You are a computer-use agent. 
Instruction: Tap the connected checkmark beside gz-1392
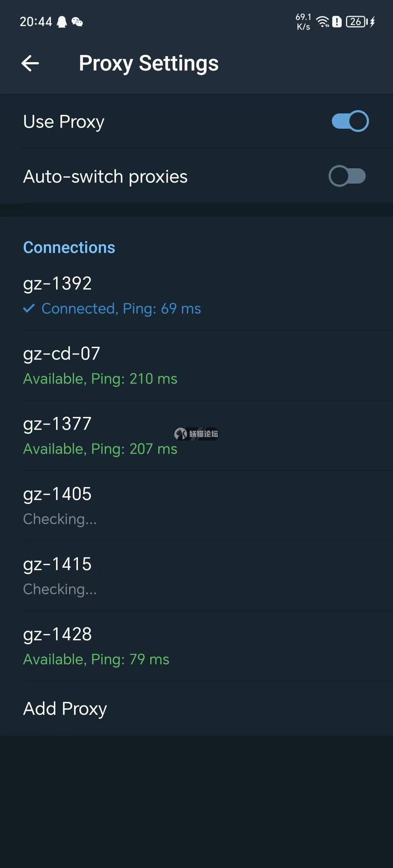(29, 309)
